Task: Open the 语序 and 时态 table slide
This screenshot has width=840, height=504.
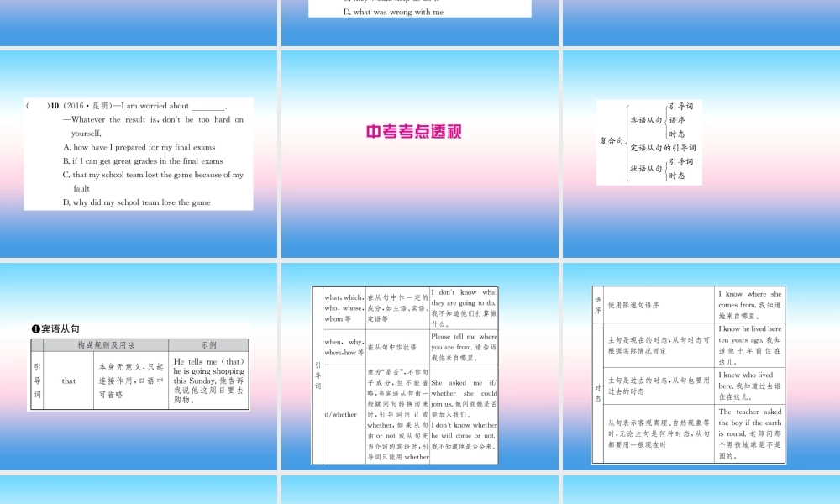Action: coord(701,366)
